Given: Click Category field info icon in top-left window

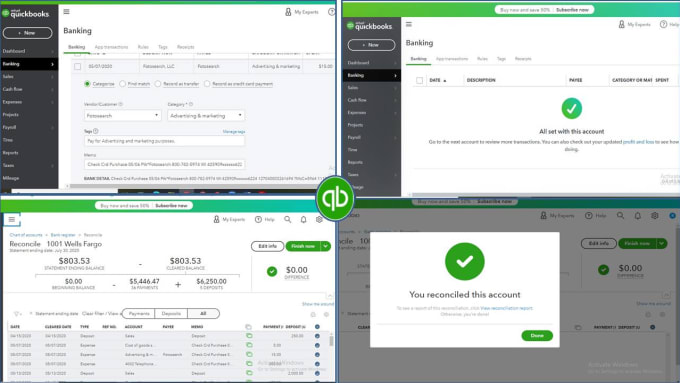Looking at the screenshot, I should 191,104.
